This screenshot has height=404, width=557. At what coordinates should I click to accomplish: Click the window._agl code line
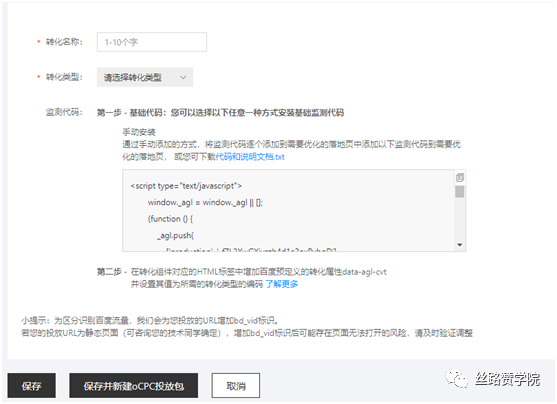pyautogui.click(x=205, y=203)
